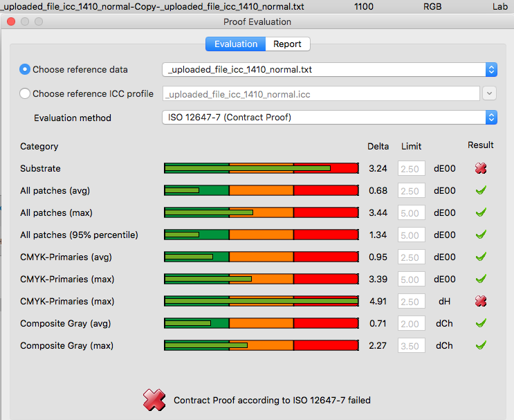Click the large red X failed proof icon

(154, 400)
